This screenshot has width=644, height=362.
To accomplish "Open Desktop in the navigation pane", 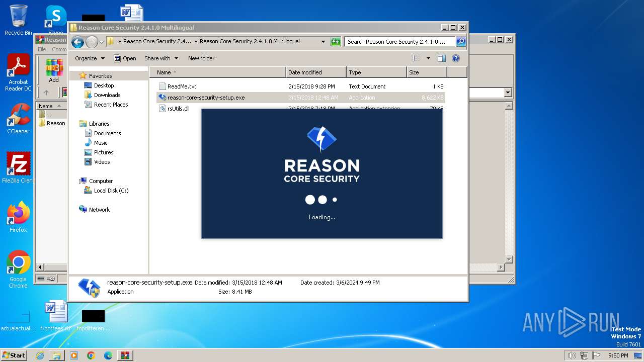I will (104, 85).
